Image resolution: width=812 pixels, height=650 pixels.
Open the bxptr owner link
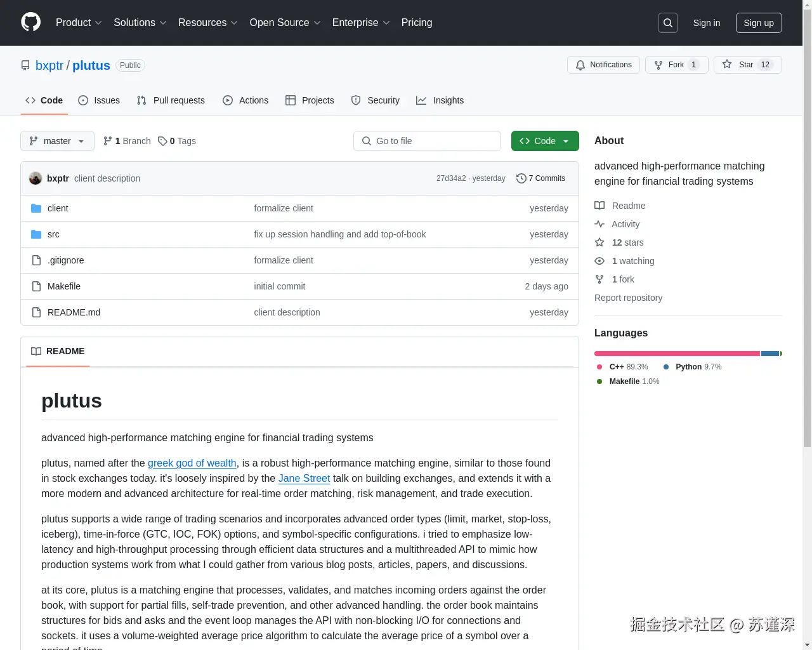49,65
